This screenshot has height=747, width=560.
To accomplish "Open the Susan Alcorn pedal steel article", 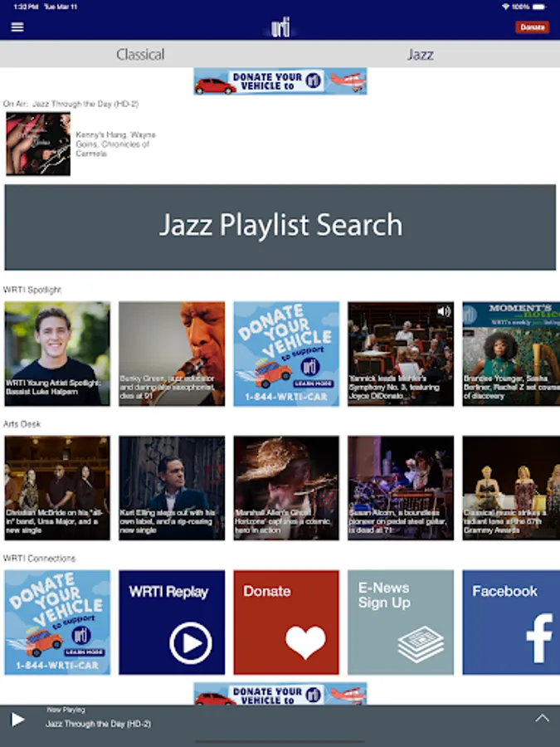I will point(401,488).
